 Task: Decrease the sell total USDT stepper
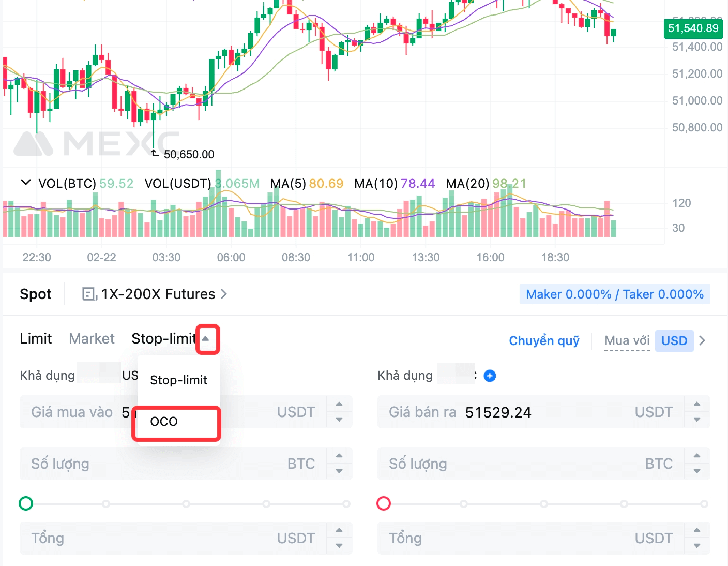pyautogui.click(x=697, y=546)
